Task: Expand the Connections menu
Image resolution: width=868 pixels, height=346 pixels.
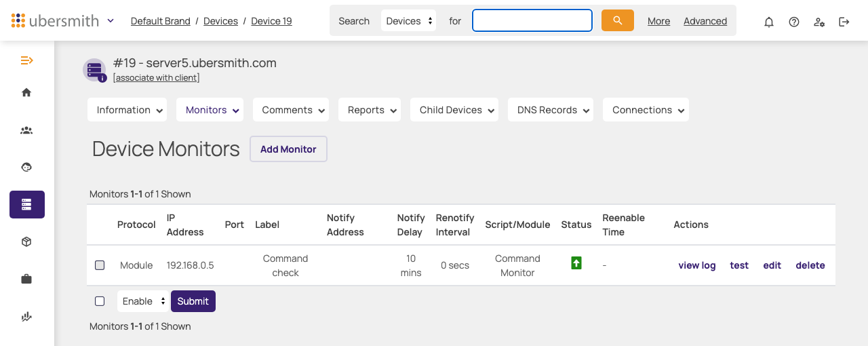Action: point(646,110)
